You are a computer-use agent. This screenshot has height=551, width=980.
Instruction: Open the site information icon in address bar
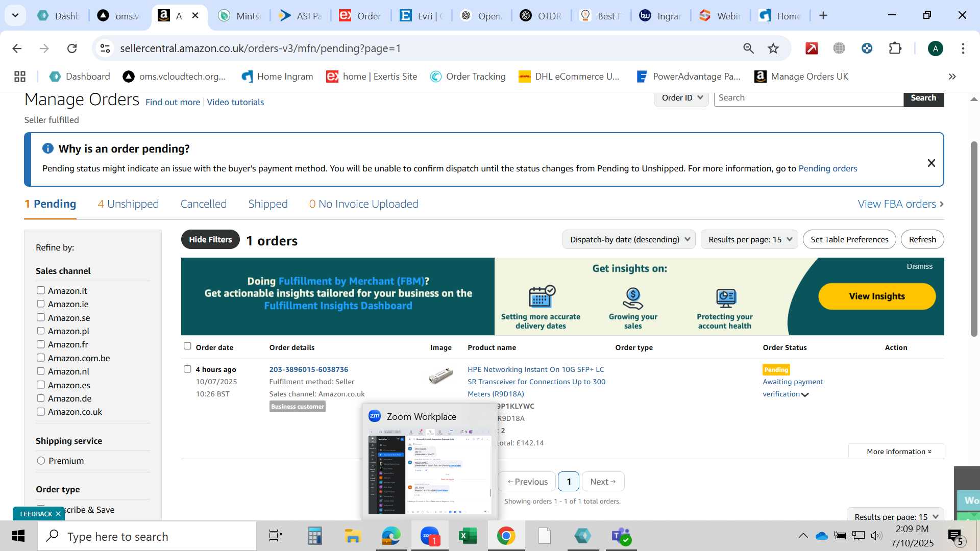point(105,48)
